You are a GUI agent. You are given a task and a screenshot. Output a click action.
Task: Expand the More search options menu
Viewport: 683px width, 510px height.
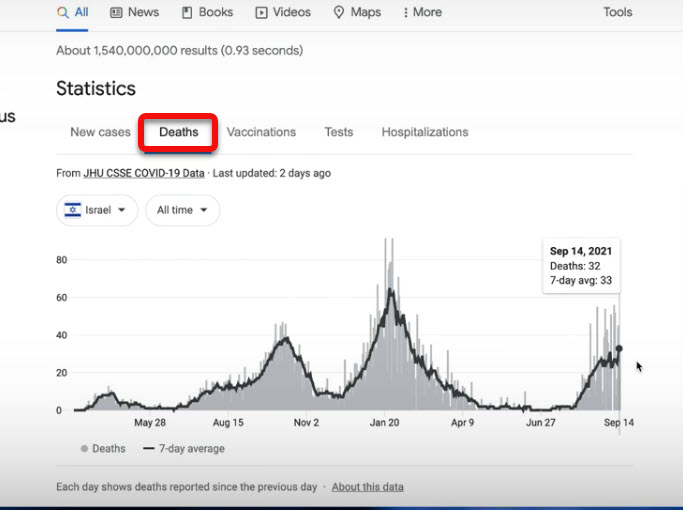tap(422, 12)
